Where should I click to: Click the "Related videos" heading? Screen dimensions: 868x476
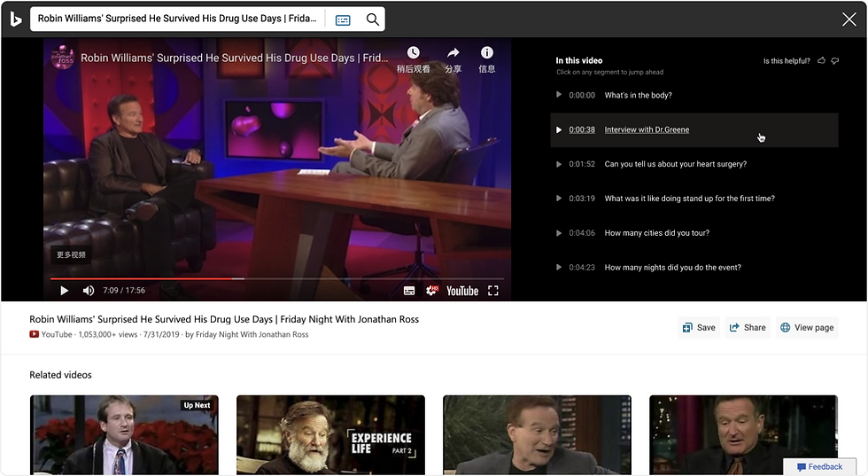60,375
